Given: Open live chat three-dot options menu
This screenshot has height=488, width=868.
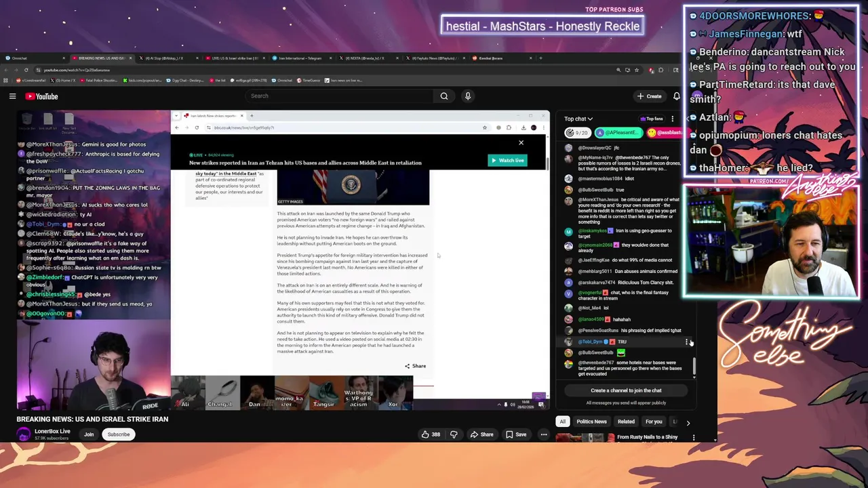Looking at the screenshot, I should coord(673,119).
